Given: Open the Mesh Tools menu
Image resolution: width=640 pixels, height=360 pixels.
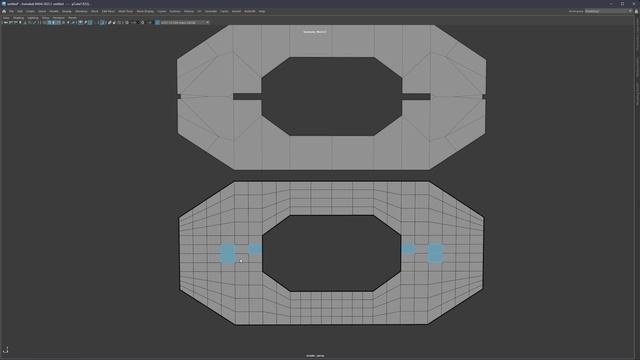Looking at the screenshot, I should (126, 11).
